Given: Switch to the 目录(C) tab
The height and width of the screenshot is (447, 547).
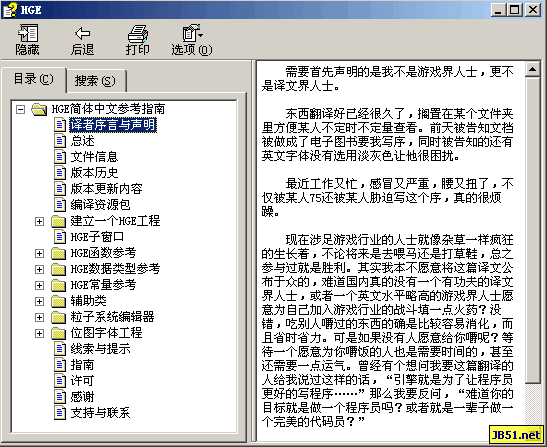Looking at the screenshot, I should point(34,80).
